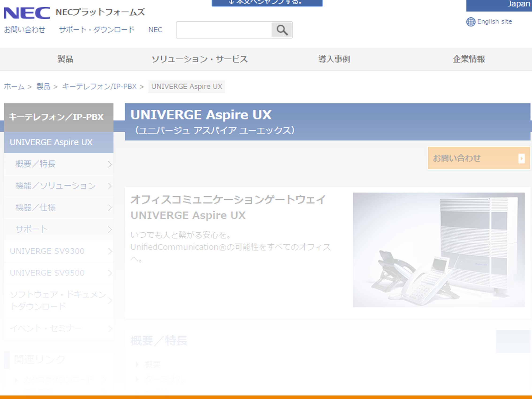Open 機器/仕様 in the sidebar
This screenshot has width=532, height=399.
click(x=59, y=208)
